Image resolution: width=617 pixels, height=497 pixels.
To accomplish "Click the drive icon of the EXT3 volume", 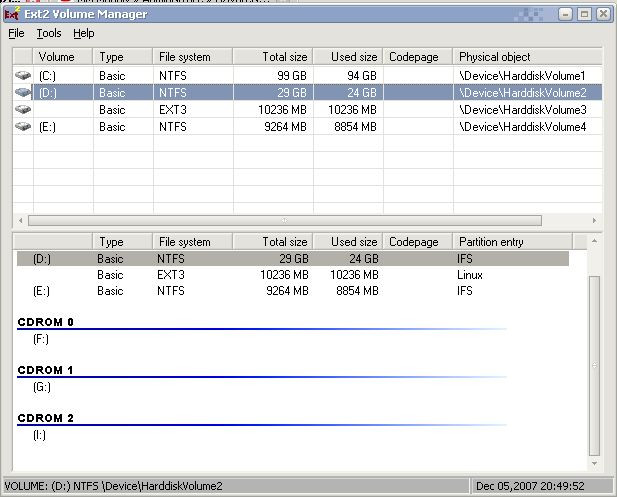I will [23, 109].
